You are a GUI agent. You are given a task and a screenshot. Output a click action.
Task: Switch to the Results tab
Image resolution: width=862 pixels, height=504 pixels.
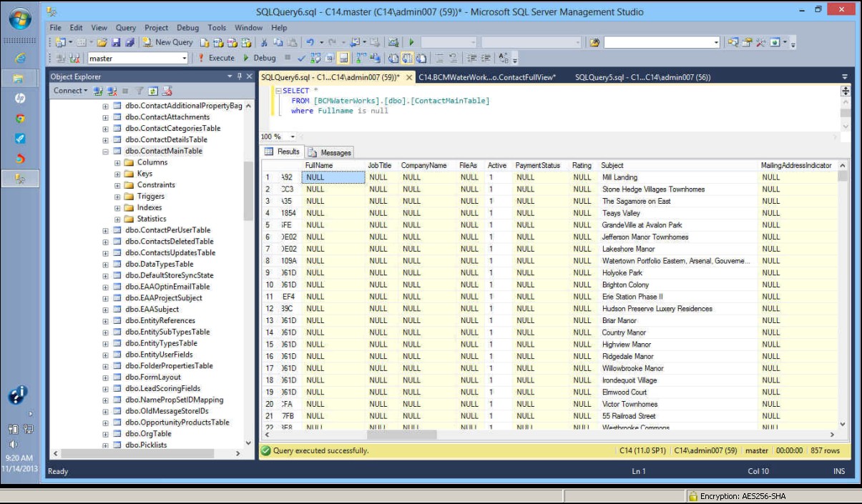(x=283, y=152)
